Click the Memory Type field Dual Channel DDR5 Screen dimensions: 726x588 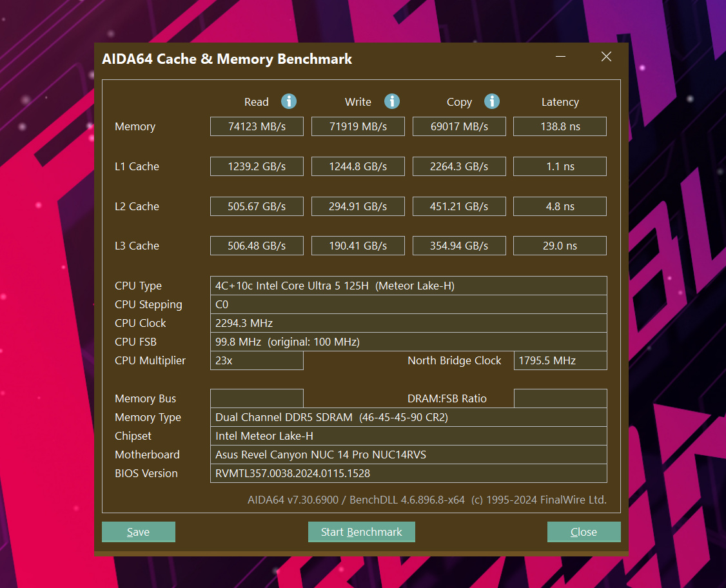[x=408, y=417]
